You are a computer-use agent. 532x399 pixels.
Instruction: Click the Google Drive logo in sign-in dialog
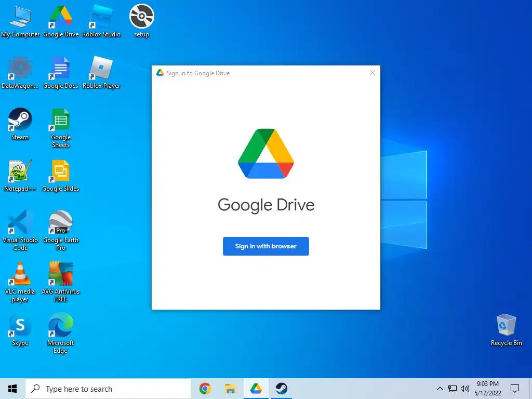[265, 153]
